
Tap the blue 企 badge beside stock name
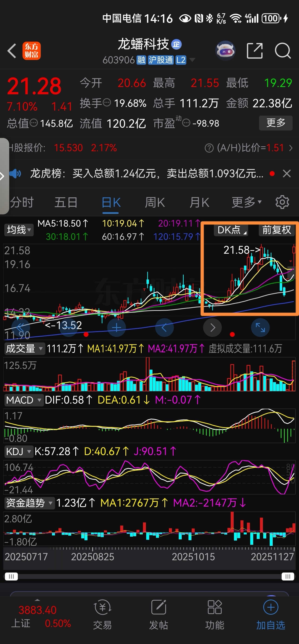pos(176,44)
